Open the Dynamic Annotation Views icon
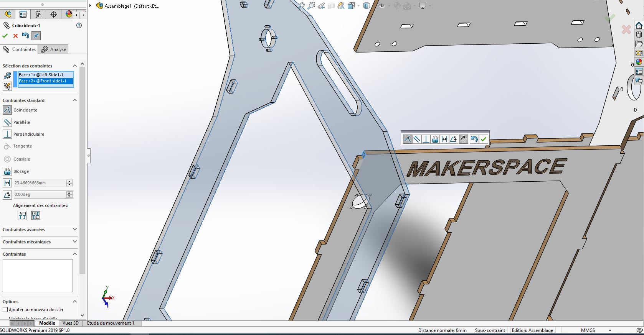The image size is (644, 335). click(341, 6)
